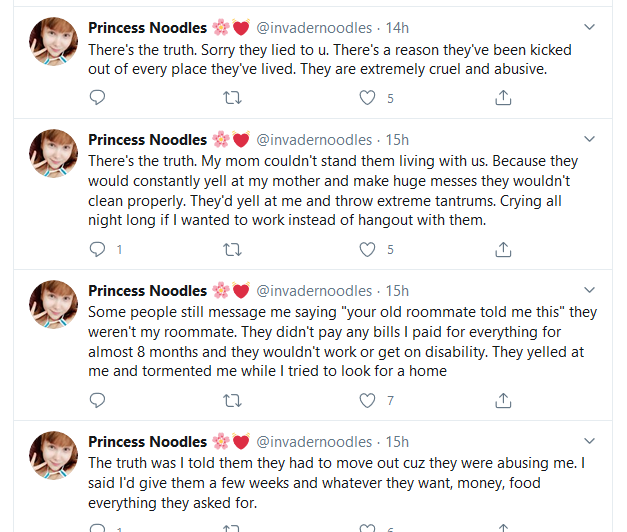Share the old roommate tweet

coord(504,400)
